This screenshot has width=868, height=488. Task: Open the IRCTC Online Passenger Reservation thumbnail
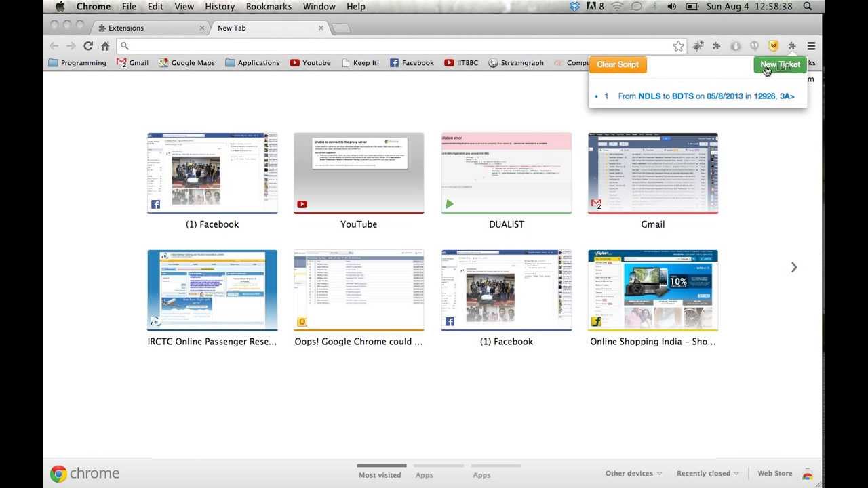click(x=212, y=291)
